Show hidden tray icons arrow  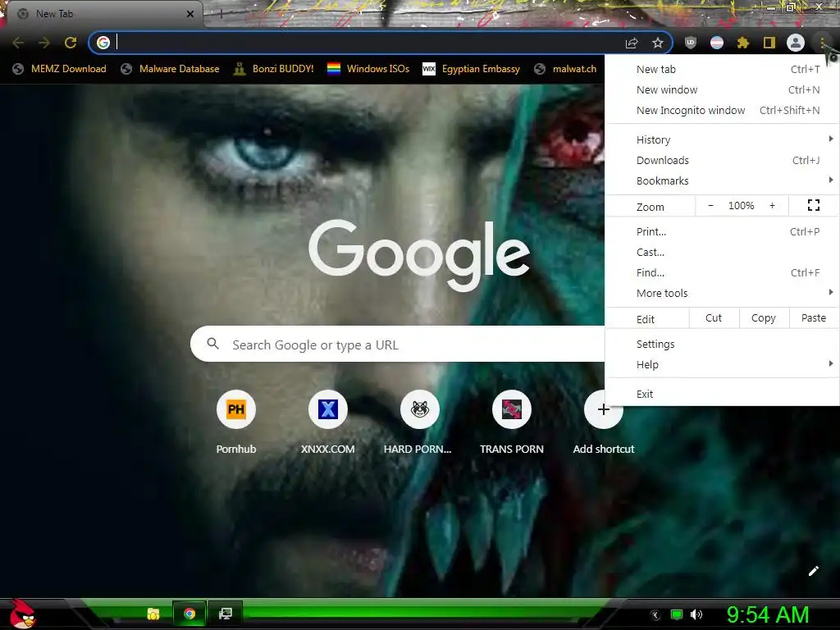(x=655, y=615)
